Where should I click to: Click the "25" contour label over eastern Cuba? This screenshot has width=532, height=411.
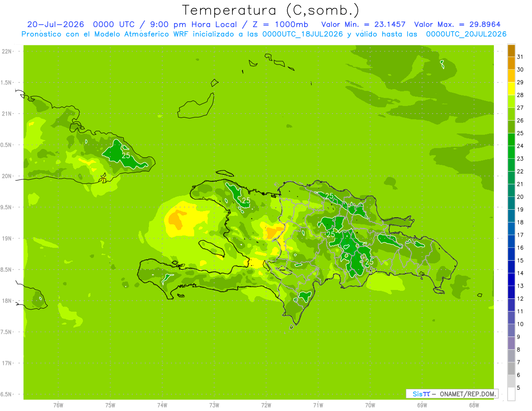coord(126,156)
